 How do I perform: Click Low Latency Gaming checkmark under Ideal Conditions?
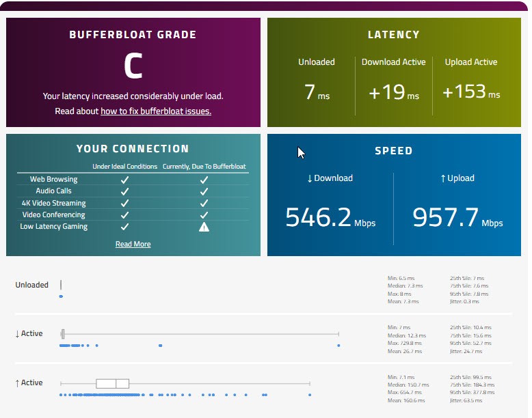(x=124, y=227)
